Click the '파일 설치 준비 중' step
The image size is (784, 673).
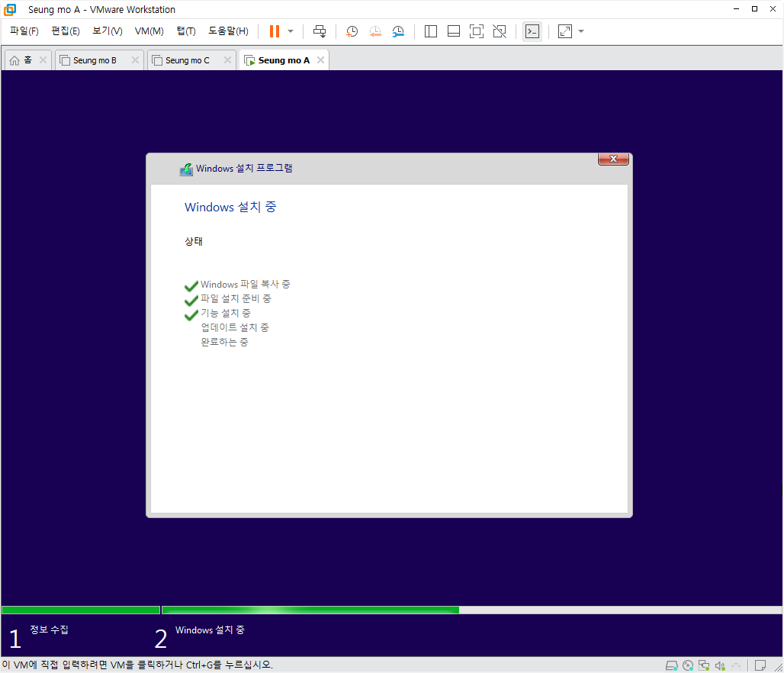click(x=236, y=298)
